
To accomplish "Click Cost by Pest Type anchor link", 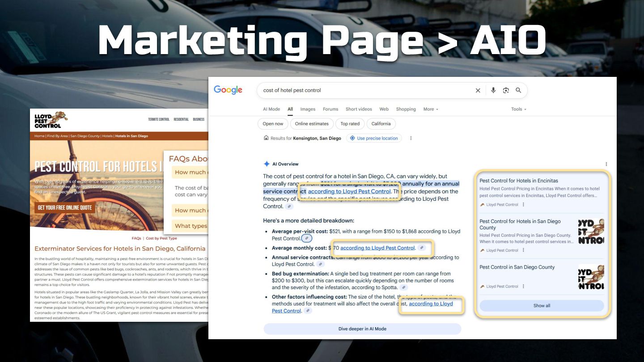I will [x=161, y=239].
